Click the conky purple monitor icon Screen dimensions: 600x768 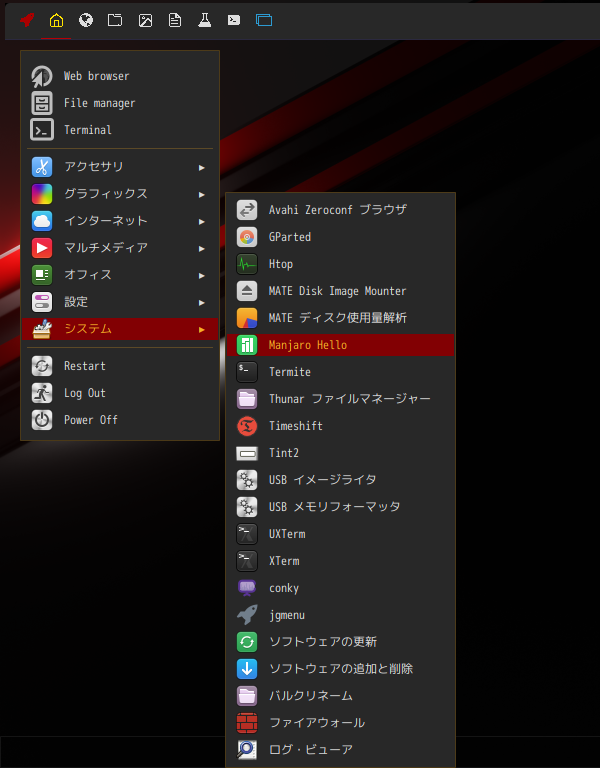click(x=247, y=588)
